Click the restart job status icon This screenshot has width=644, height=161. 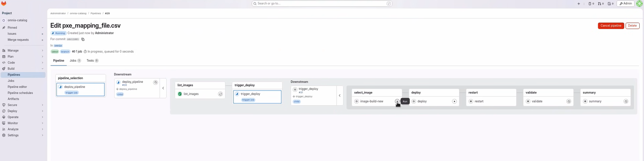(x=471, y=101)
